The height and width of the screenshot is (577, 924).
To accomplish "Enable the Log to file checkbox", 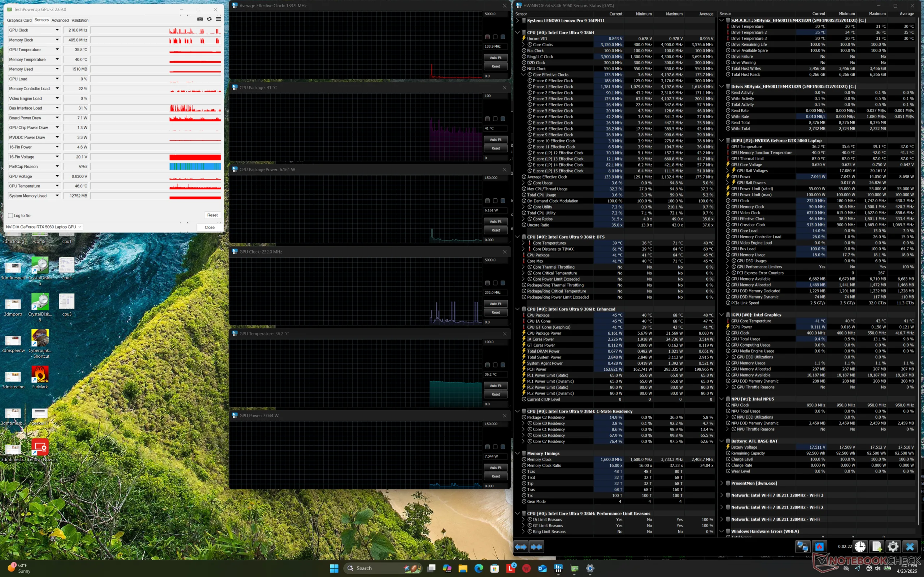I will (11, 216).
